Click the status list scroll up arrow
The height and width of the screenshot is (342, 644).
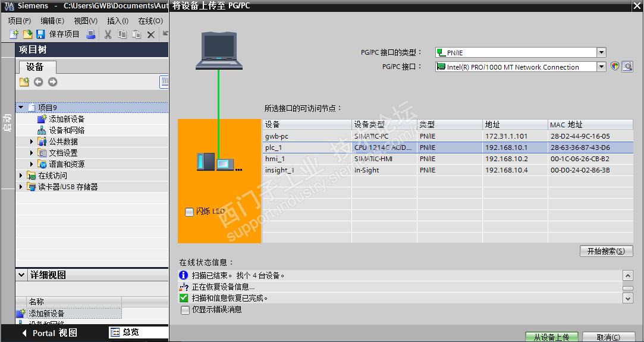(627, 275)
